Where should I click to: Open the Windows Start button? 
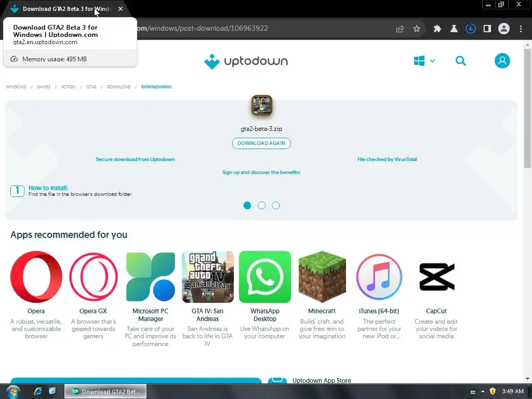(13, 392)
